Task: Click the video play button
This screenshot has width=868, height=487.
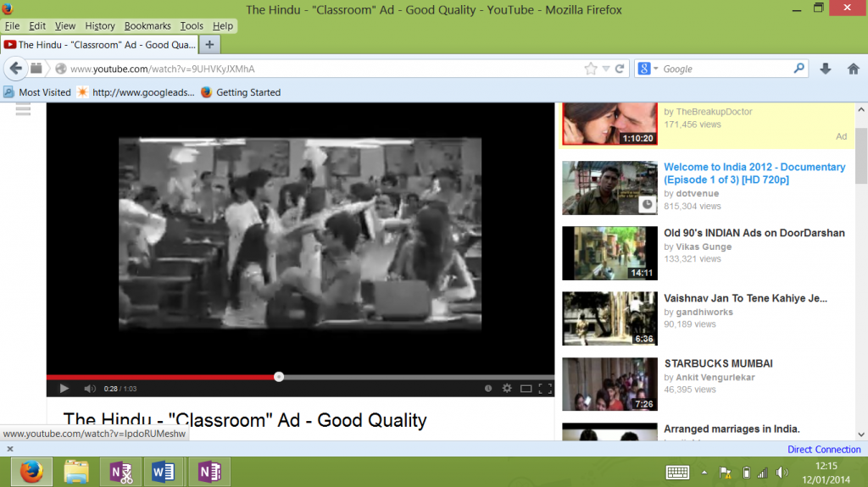Action: point(64,389)
